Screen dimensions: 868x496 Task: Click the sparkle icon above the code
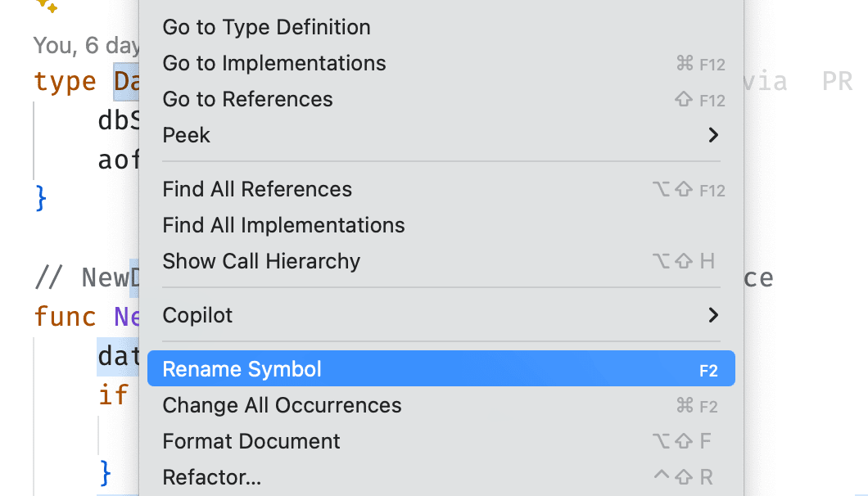point(47,7)
